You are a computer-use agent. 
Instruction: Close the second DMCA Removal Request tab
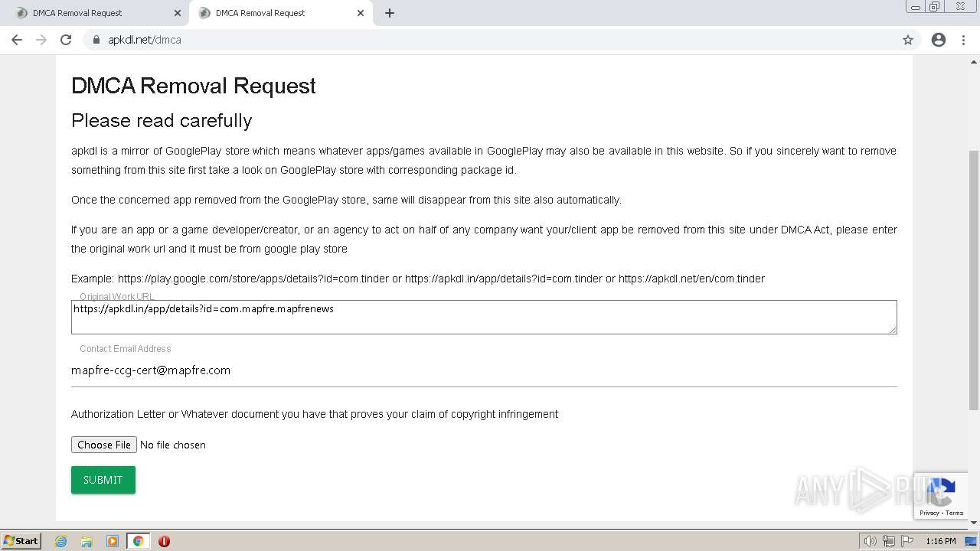pyautogui.click(x=361, y=13)
